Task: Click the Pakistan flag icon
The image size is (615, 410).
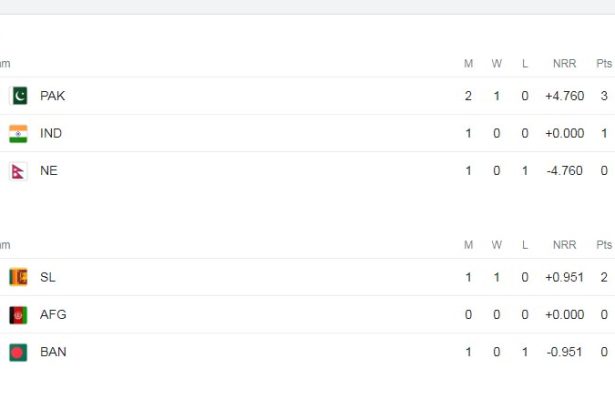Action: (18, 96)
